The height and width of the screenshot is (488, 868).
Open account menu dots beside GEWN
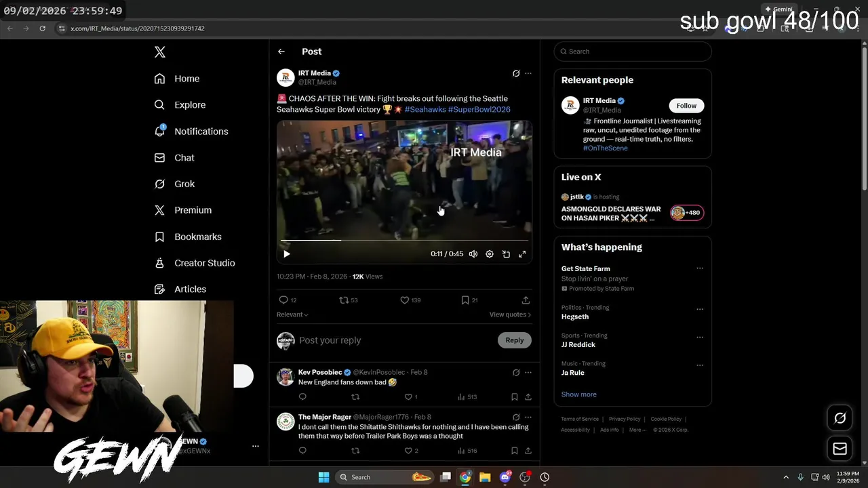click(x=256, y=446)
